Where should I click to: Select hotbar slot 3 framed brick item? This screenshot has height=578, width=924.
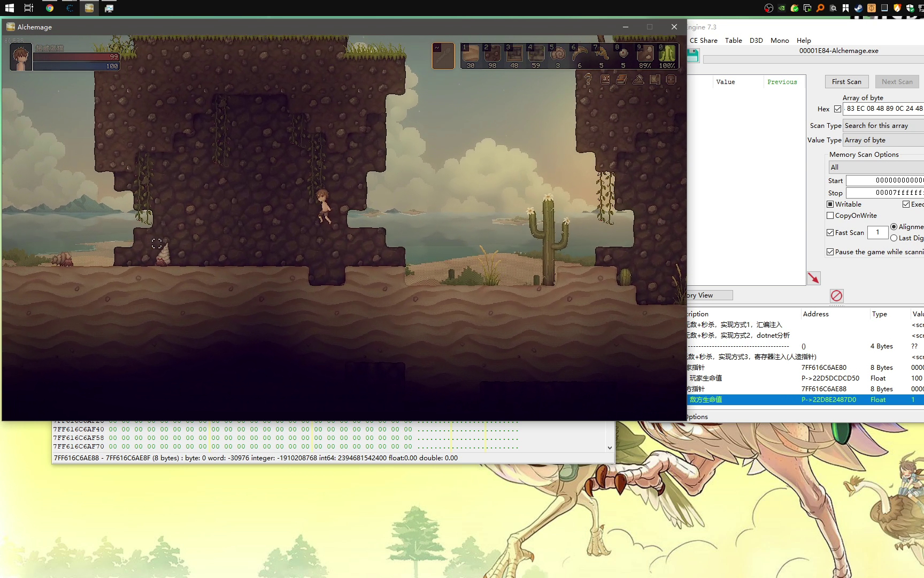pos(514,56)
